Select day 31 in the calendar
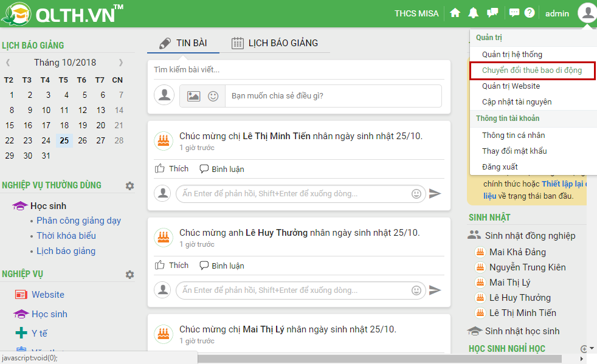Viewport: 597px width, 364px height. (x=46, y=156)
